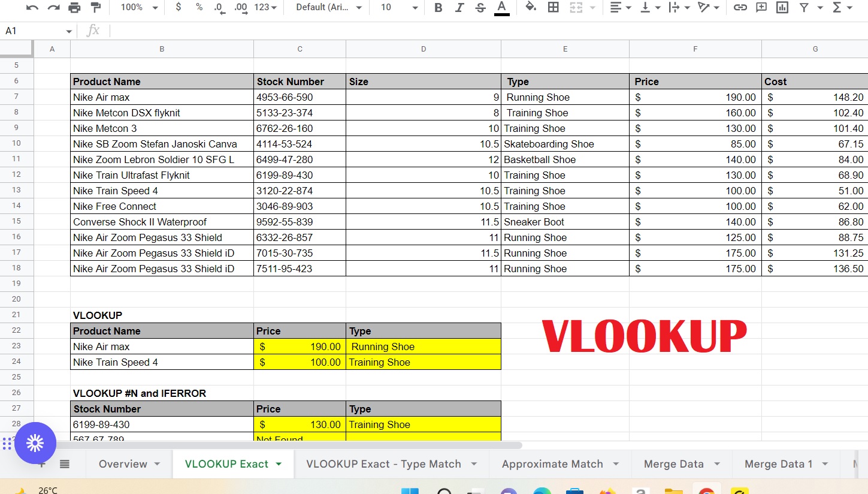Click the formula bar input
Screen dimensions: 868x494
(x=488, y=31)
